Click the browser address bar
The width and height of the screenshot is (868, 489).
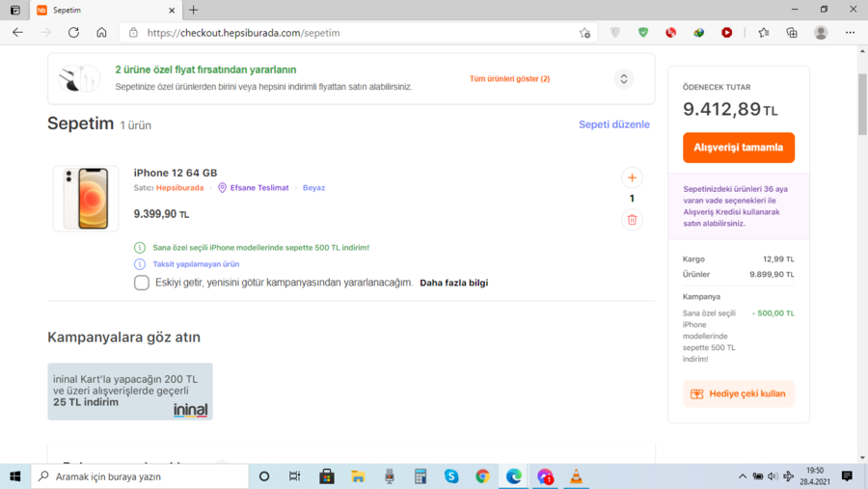(x=357, y=33)
